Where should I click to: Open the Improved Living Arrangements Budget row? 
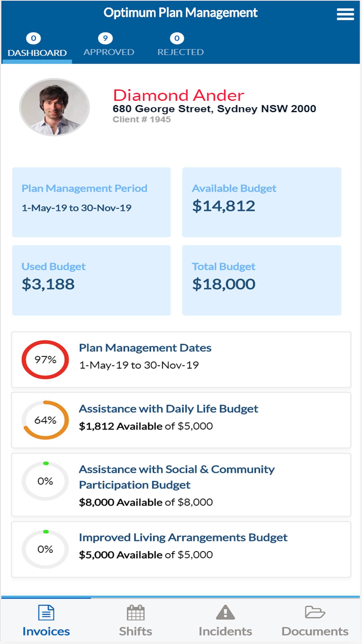(181, 549)
